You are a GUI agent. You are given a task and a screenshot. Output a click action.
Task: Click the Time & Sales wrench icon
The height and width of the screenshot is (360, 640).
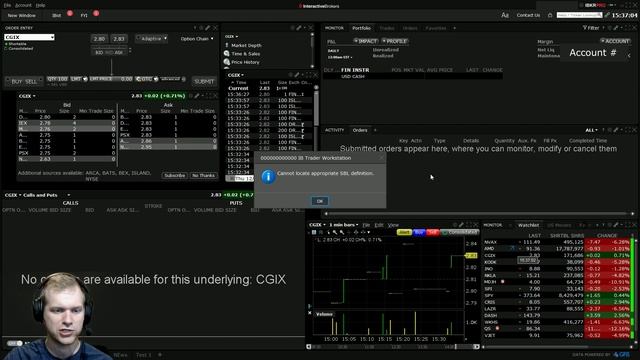click(297, 75)
